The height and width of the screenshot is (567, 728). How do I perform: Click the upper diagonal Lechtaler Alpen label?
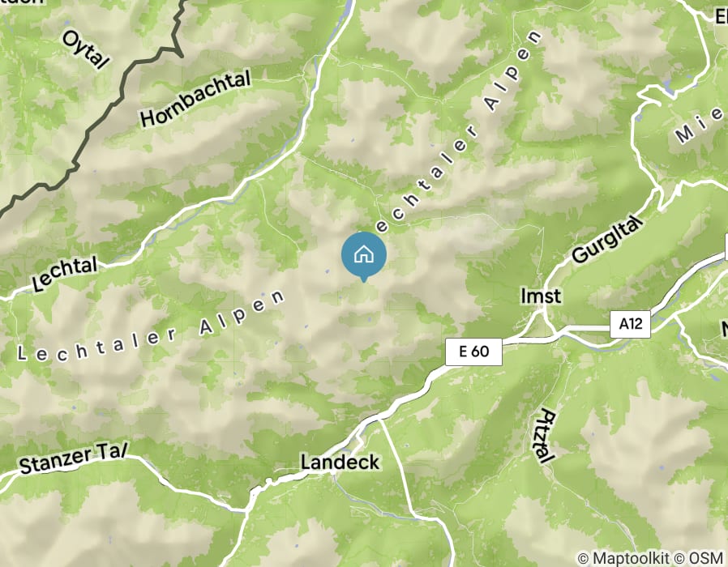[459, 132]
